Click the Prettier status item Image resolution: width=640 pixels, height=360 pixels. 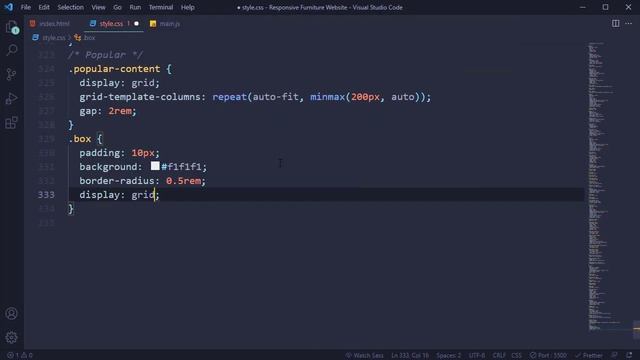point(589,356)
